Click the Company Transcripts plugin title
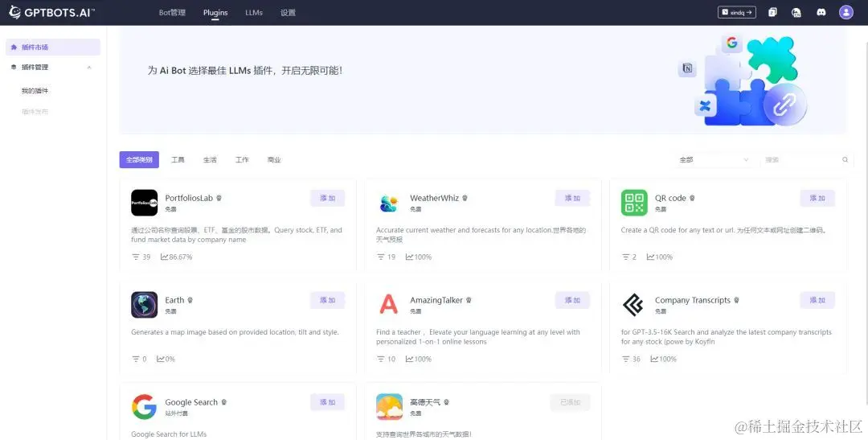 [x=693, y=300]
